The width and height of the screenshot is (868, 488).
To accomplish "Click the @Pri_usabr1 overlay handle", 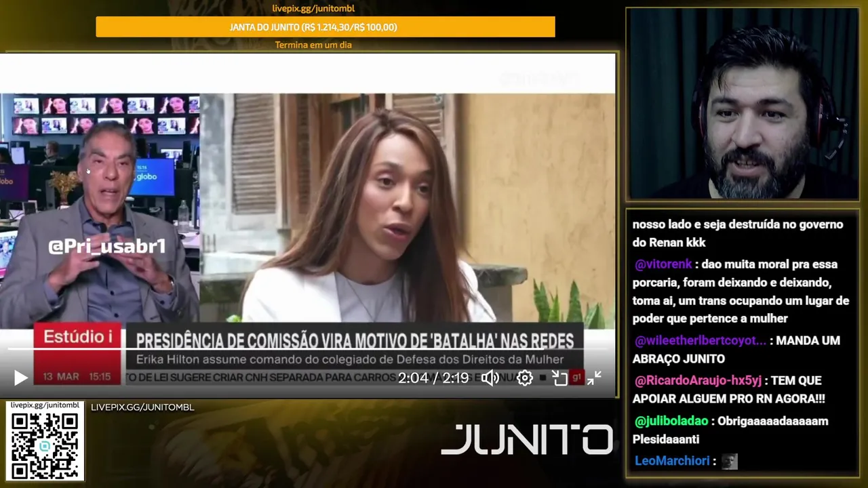I will pyautogui.click(x=107, y=247).
